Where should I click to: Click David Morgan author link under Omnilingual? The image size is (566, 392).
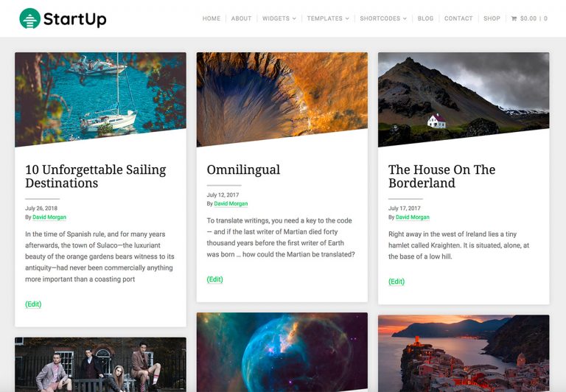231,203
